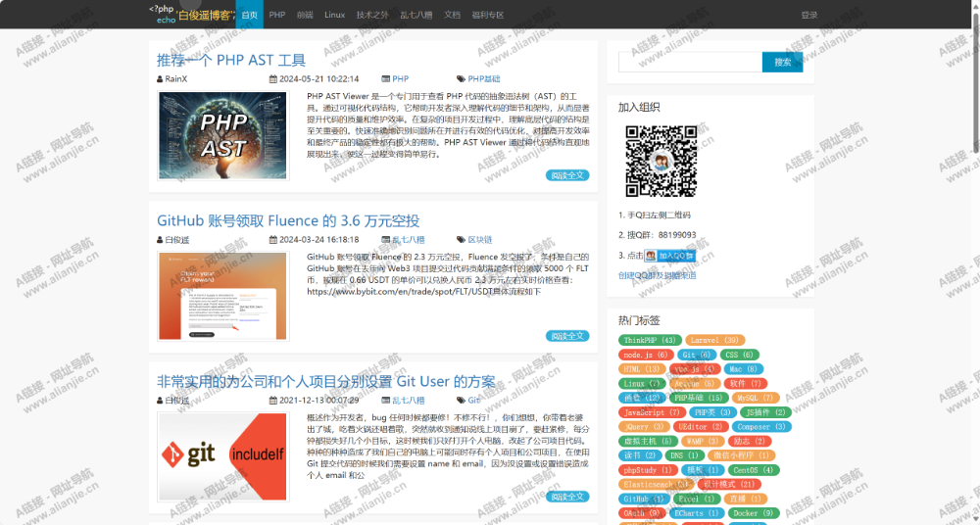
Task: Click the category icon in the Git User post
Action: pyautogui.click(x=385, y=400)
